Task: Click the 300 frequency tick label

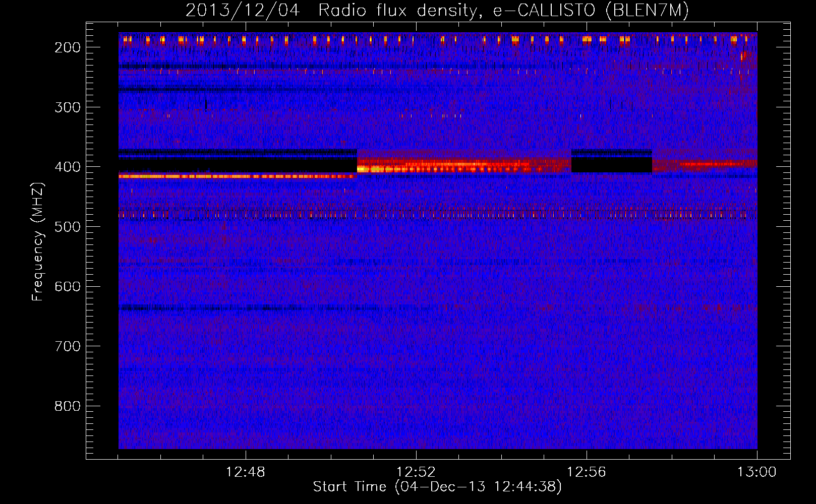Action: click(68, 107)
